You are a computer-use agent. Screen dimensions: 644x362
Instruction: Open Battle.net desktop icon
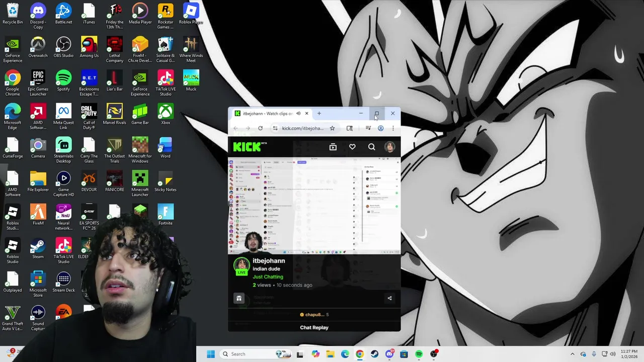[63, 14]
